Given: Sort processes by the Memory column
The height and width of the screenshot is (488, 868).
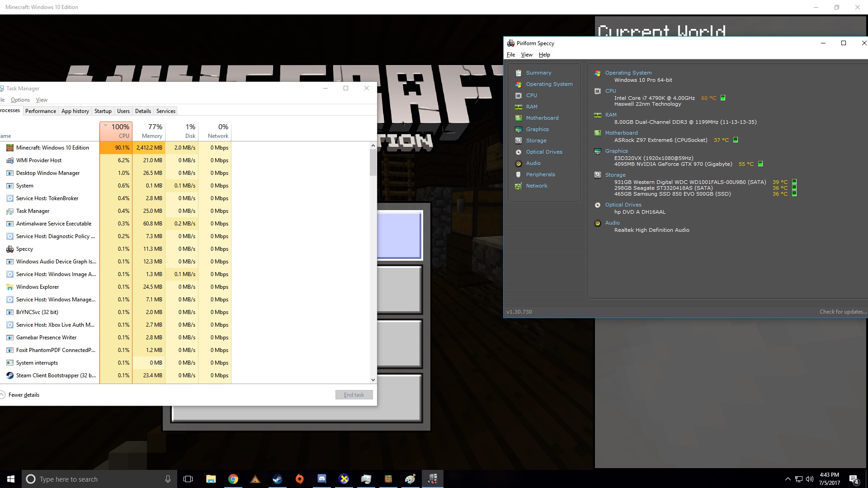Looking at the screenshot, I should point(149,131).
